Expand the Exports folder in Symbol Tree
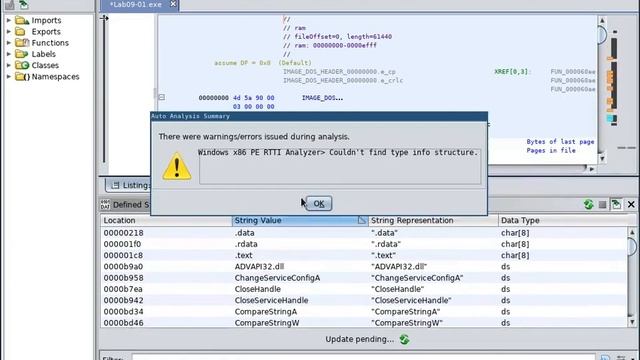The width and height of the screenshot is (640, 360). pos(9,31)
